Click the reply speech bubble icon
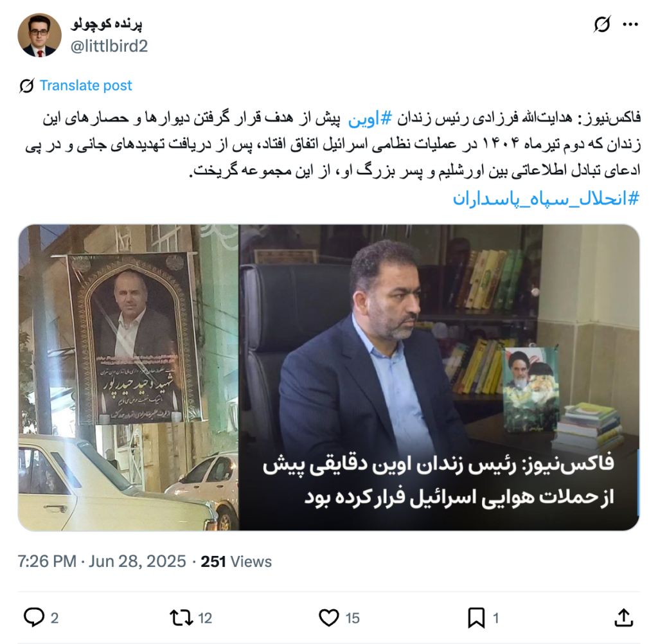The width and height of the screenshot is (658, 644). click(x=34, y=618)
